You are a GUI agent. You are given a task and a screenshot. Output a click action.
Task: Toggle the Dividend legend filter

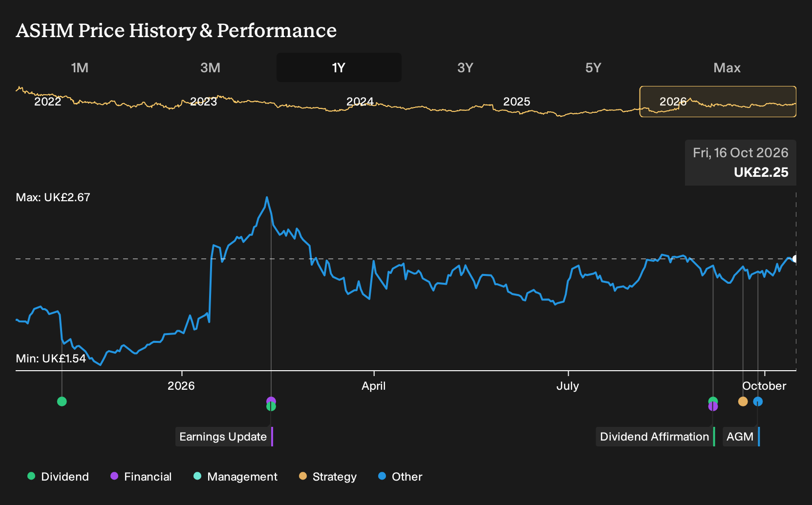(58, 477)
